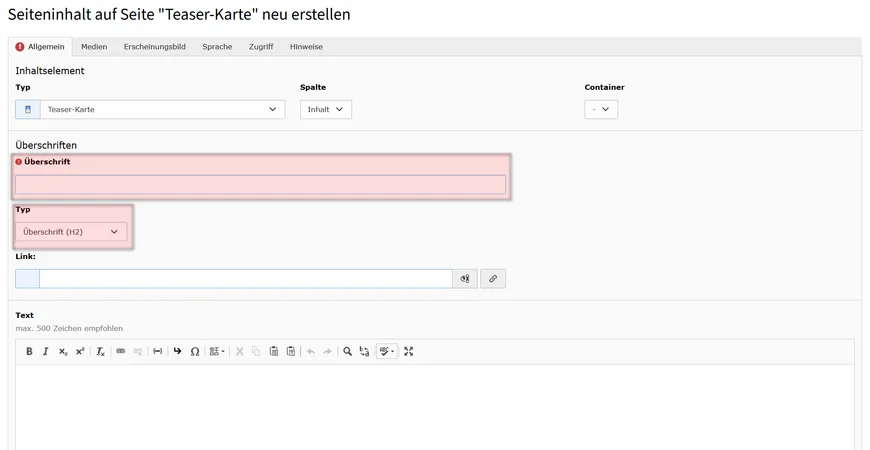Apply subscript formatting
This screenshot has height=450, width=870.
tap(63, 351)
